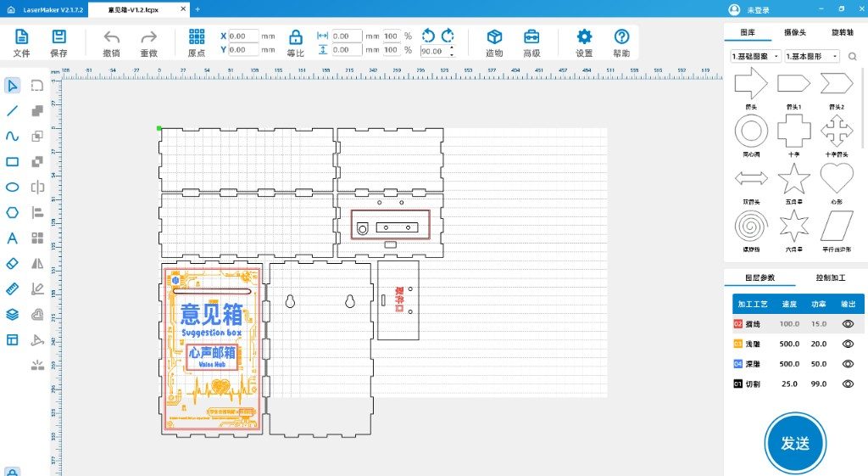Open the 1.基础图案 category dropdown
Viewport: 868px width, 476px height.
coord(755,56)
